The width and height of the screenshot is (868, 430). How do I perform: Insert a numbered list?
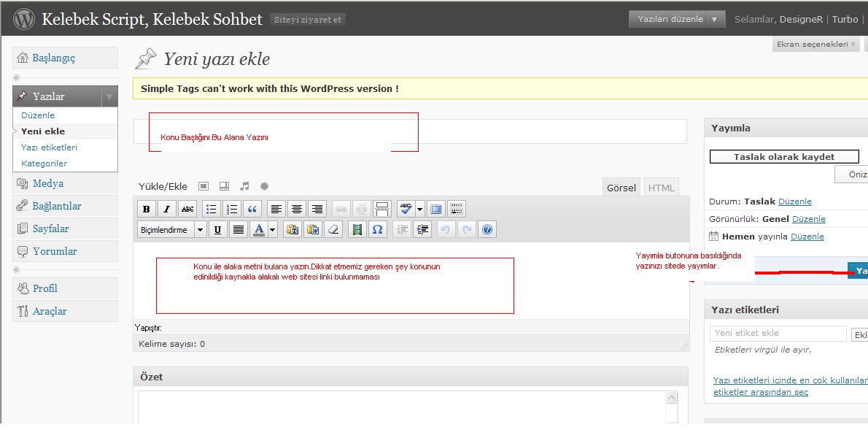(x=232, y=209)
